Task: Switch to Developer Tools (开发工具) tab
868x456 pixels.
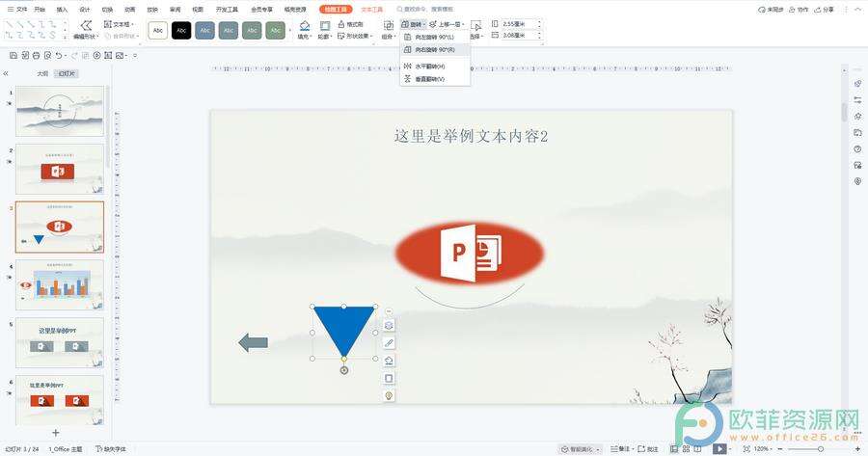Action: coord(227,10)
